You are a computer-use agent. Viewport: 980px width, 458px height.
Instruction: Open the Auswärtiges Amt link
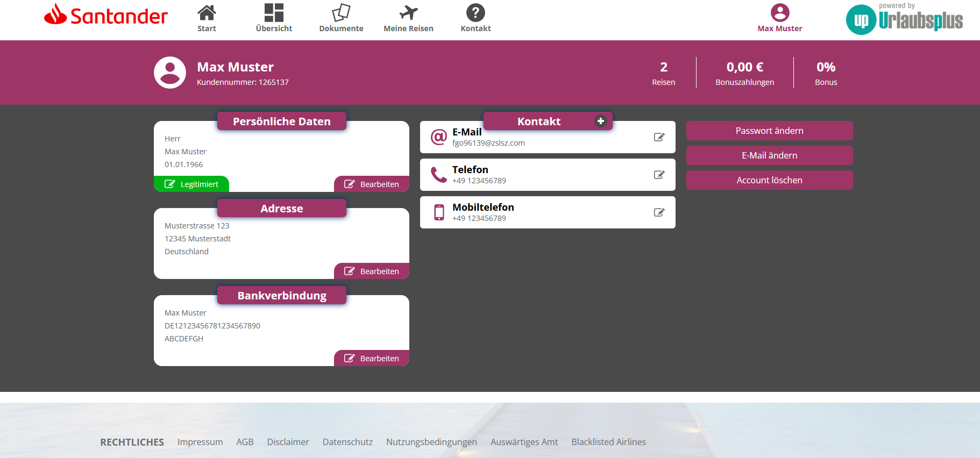pyautogui.click(x=524, y=442)
